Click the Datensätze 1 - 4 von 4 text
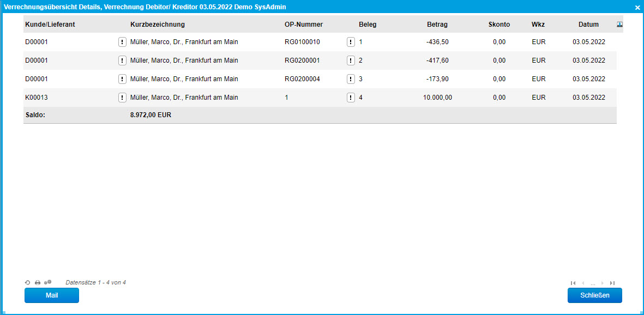This screenshot has height=315, width=644. pyautogui.click(x=95, y=282)
